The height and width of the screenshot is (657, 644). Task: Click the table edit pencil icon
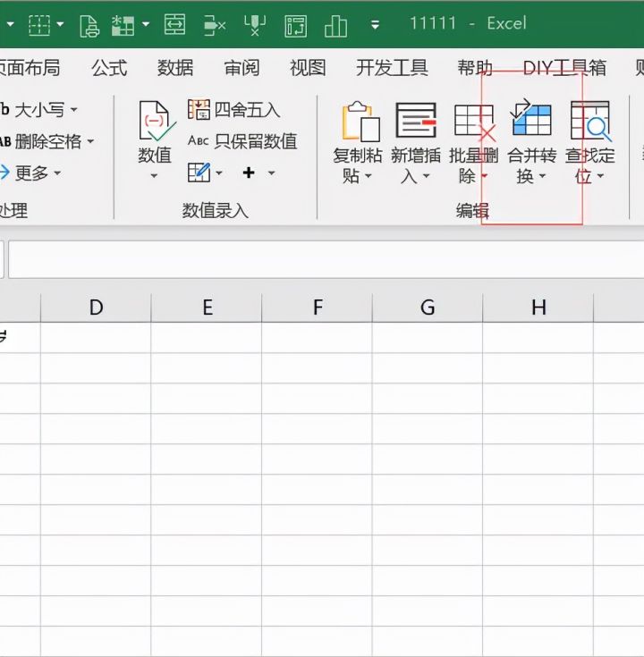click(199, 173)
